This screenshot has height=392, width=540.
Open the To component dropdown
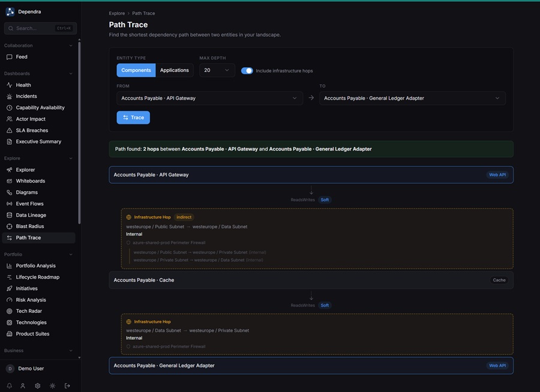(x=412, y=98)
